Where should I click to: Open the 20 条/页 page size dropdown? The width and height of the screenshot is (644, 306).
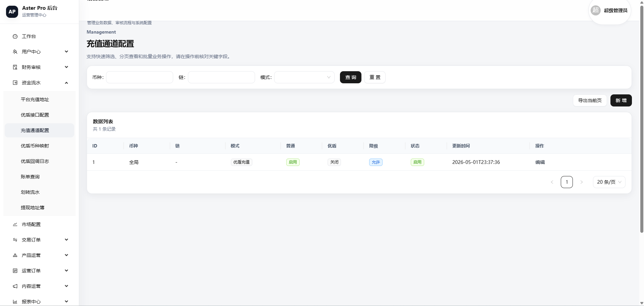pos(609,182)
